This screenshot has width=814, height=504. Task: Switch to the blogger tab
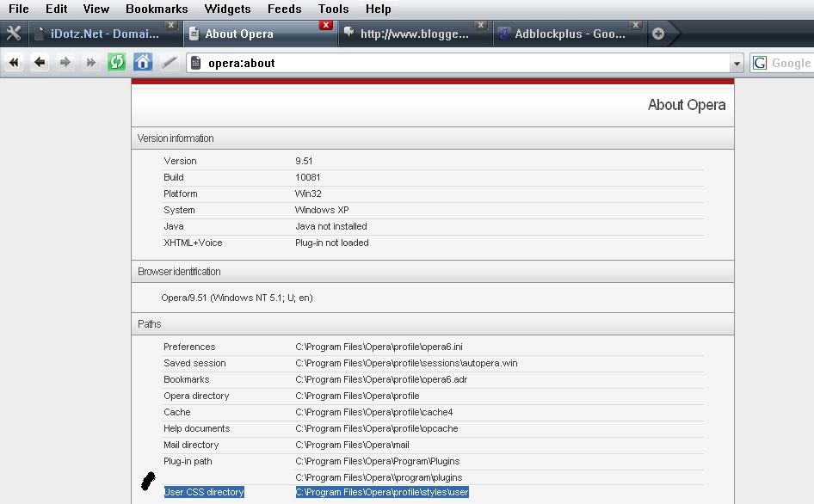tap(414, 34)
